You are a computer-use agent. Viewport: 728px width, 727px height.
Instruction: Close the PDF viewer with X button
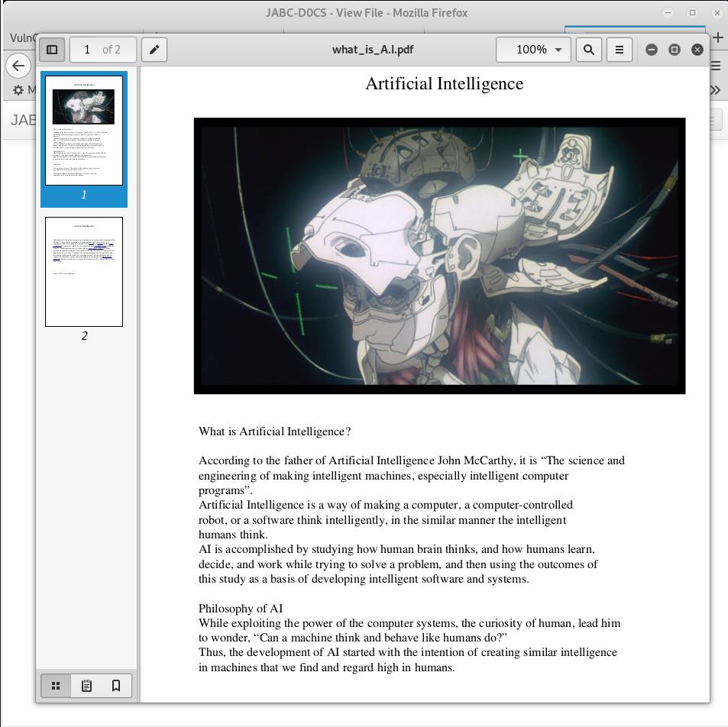click(x=697, y=50)
